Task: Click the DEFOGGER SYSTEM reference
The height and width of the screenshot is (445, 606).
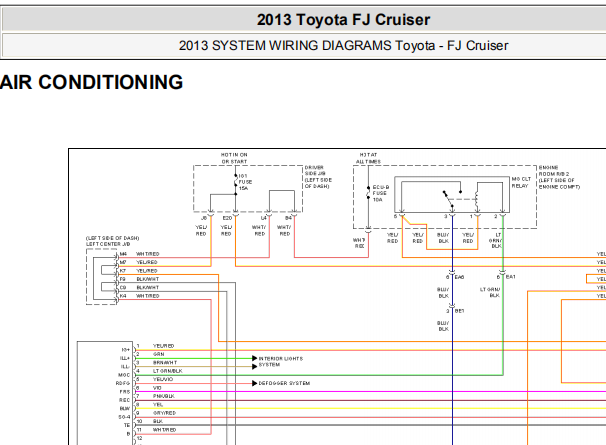Action: coord(284,383)
